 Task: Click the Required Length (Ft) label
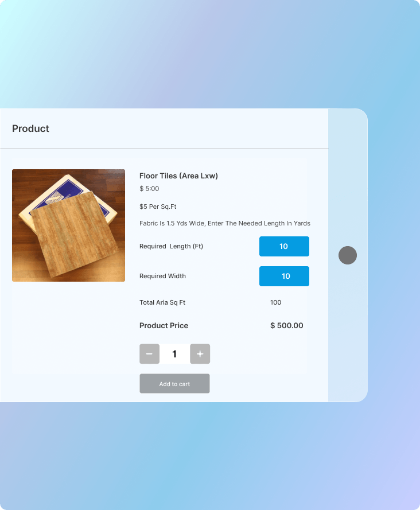tap(171, 246)
